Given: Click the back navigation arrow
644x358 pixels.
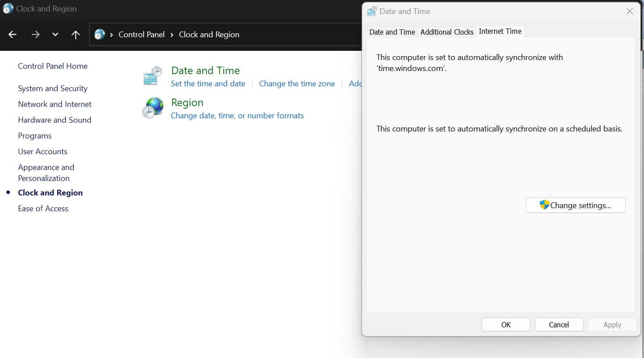Looking at the screenshot, I should click(x=12, y=34).
